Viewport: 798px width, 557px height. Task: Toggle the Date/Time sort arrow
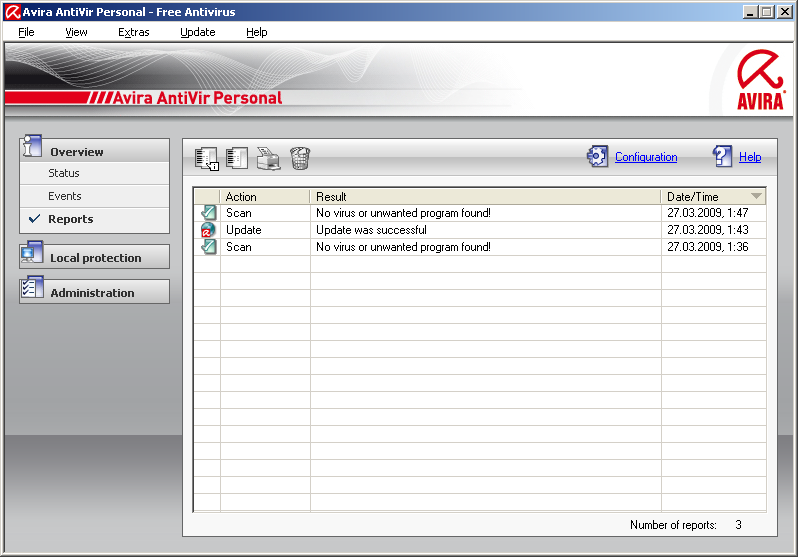tap(756, 196)
